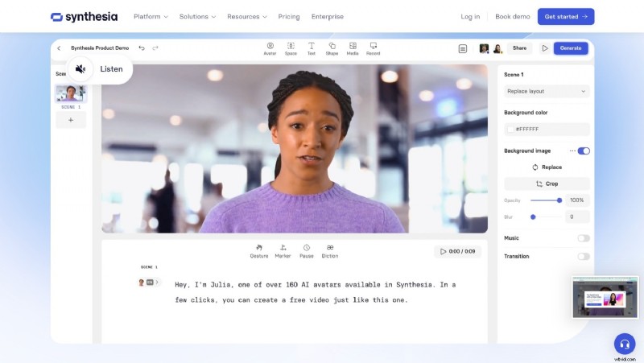Screen dimensions: 644x363
Task: Click the Synthesia Product Demo title
Action: click(100, 48)
